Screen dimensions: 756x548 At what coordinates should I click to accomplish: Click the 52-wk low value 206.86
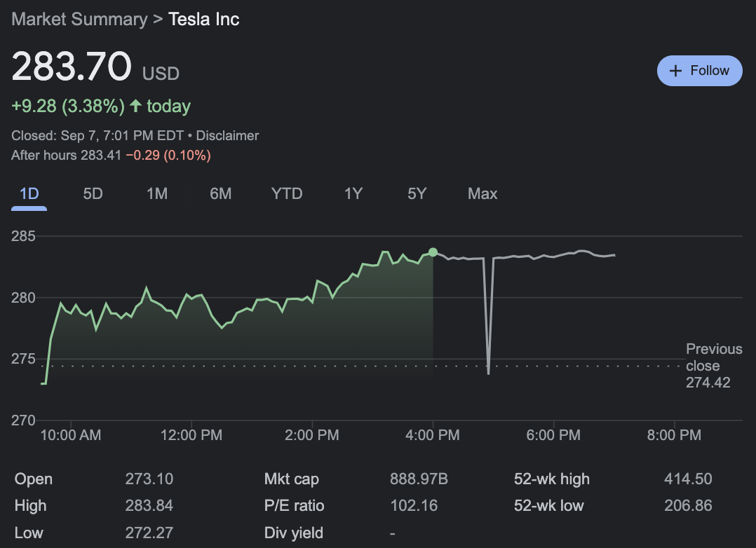pos(688,505)
